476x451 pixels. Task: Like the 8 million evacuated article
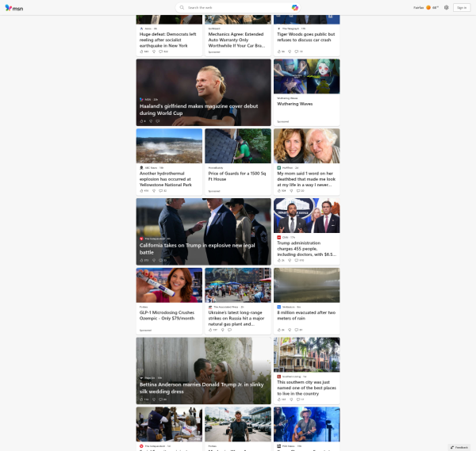pos(279,330)
